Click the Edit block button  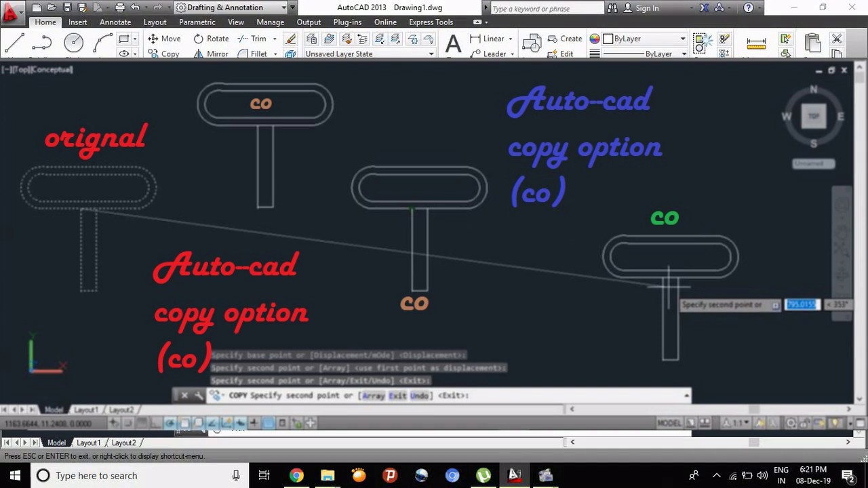click(561, 54)
